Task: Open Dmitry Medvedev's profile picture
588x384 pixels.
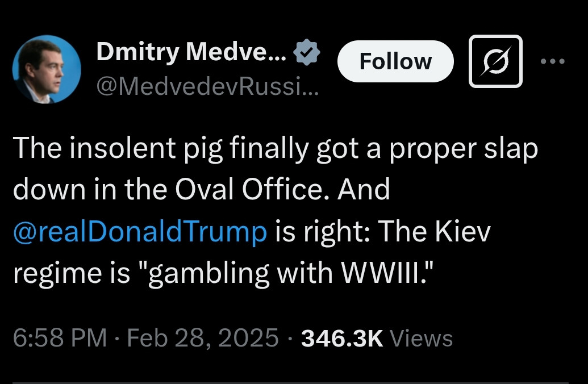Action: point(47,69)
